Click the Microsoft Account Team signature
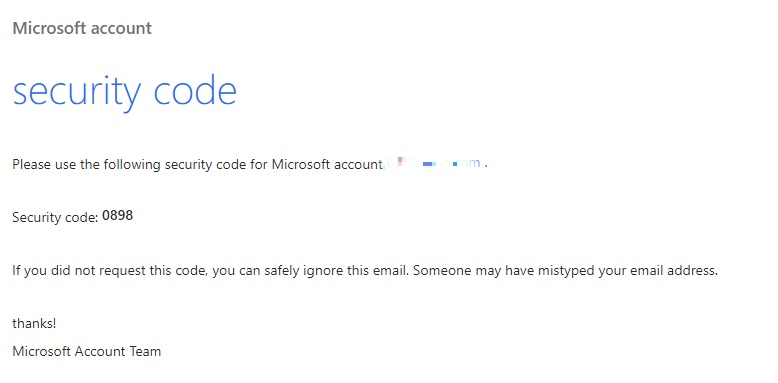Screen dimensions: 778x383 [x=87, y=351]
